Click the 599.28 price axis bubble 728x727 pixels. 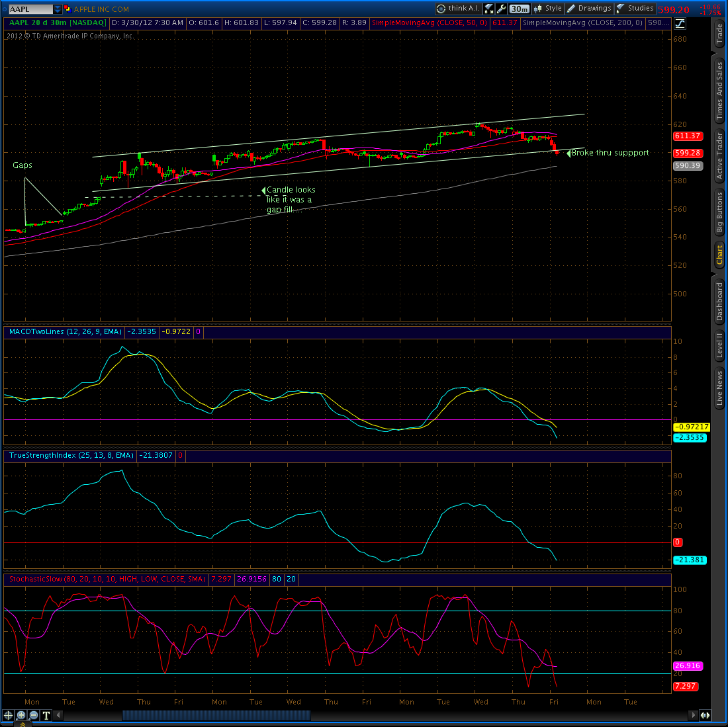(x=688, y=153)
